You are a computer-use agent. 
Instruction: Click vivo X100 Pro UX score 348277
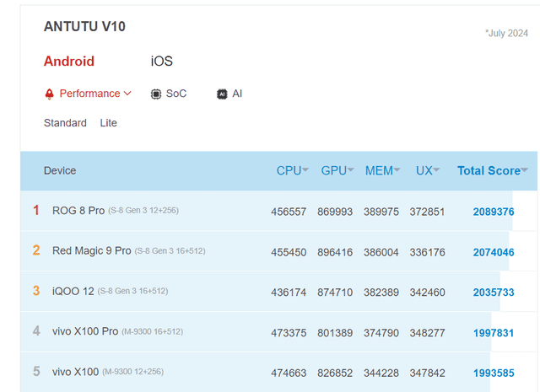click(428, 333)
